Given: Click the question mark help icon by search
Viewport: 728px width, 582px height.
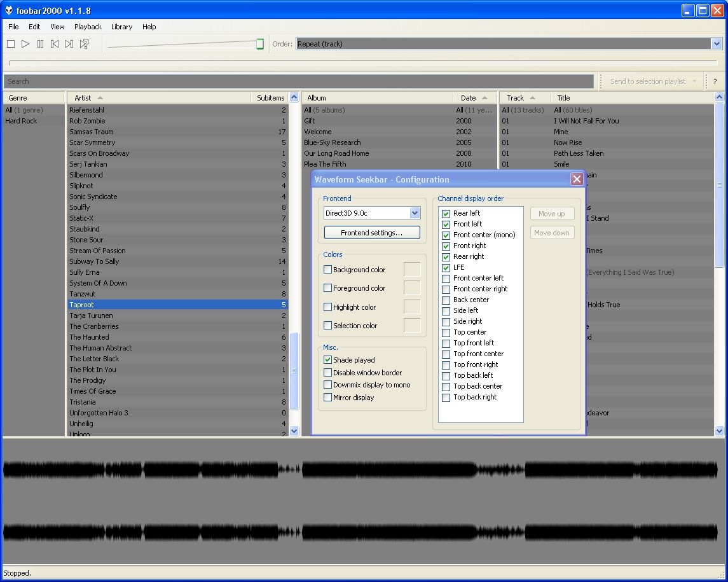Looking at the screenshot, I should click(715, 81).
